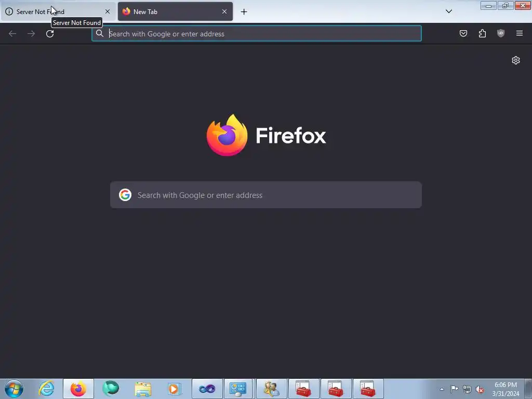Click the muted volume tray icon
Screen dimensions: 532x399
(480, 389)
